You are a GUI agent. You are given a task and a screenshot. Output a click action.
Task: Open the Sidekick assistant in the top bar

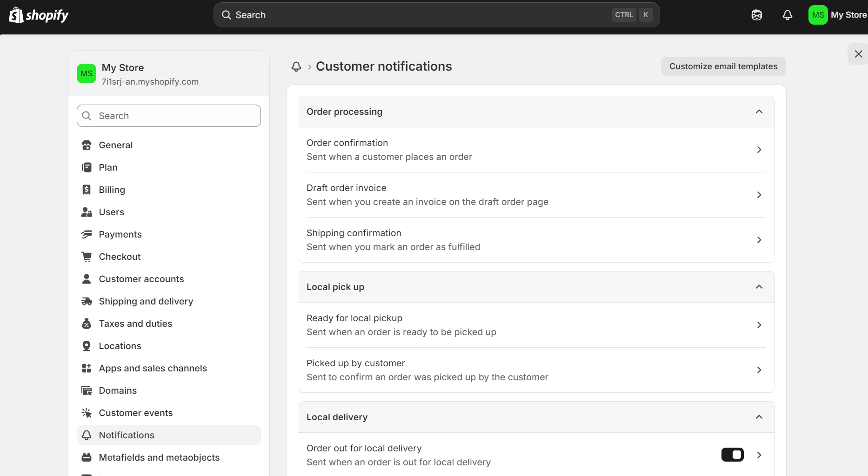(757, 14)
